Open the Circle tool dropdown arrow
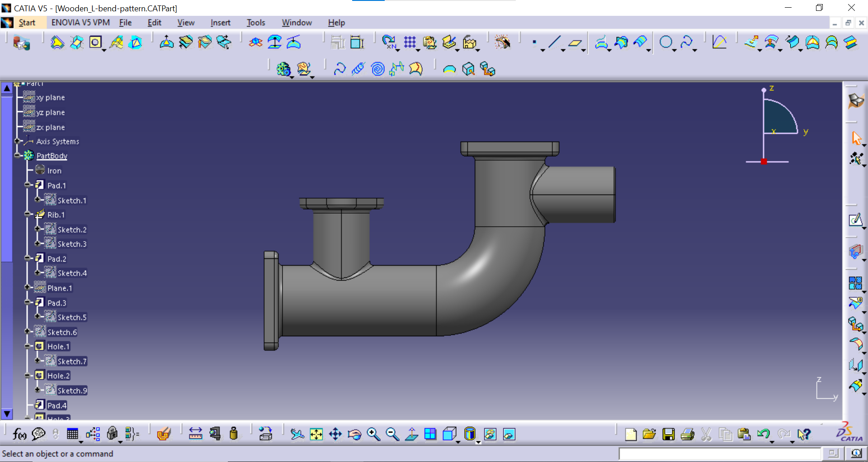 [674, 50]
